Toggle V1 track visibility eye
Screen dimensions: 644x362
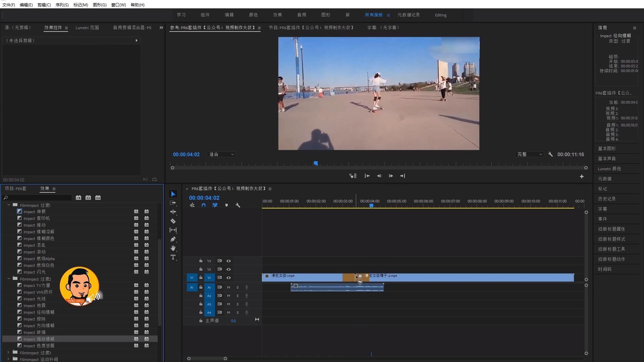coord(228,278)
